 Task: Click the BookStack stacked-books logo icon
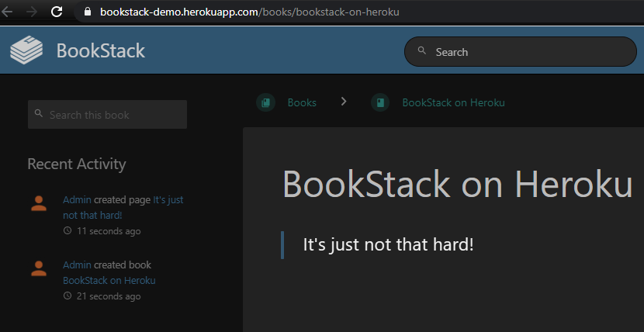(26, 50)
